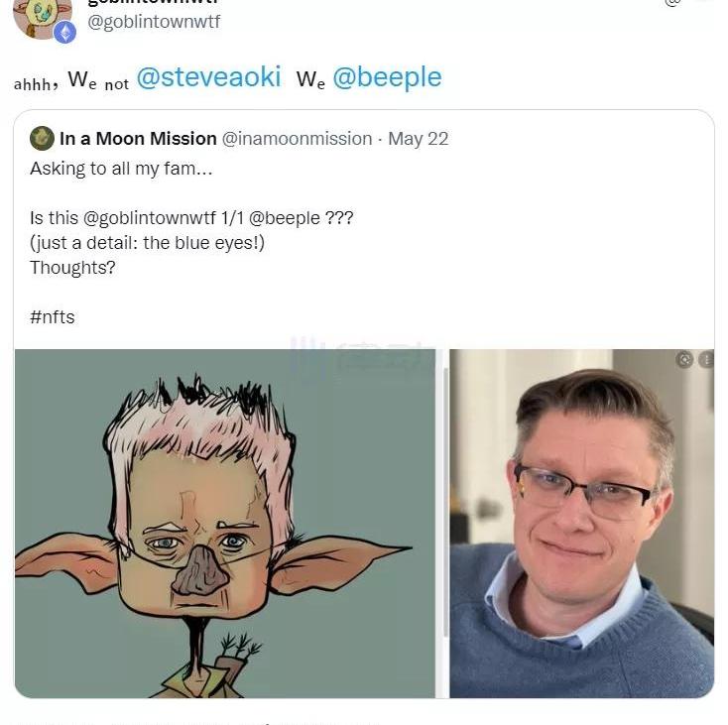Image resolution: width=728 pixels, height=725 pixels.
Task: Open the May 22 timestamp
Action: point(418,139)
